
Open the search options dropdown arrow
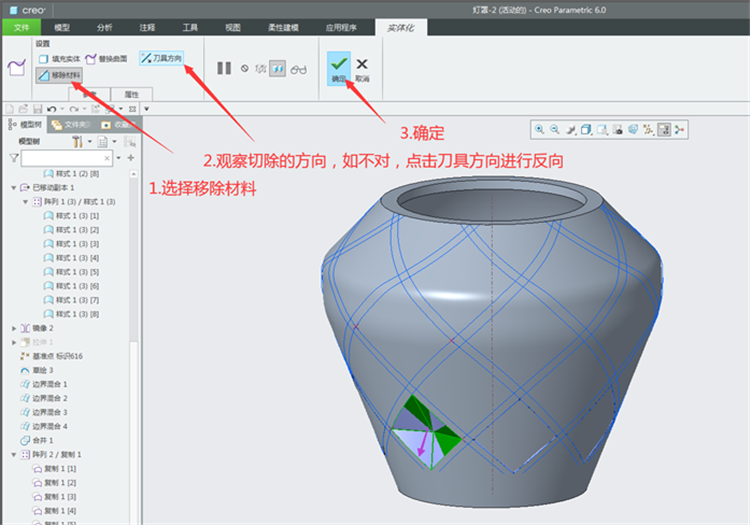pyautogui.click(x=119, y=158)
